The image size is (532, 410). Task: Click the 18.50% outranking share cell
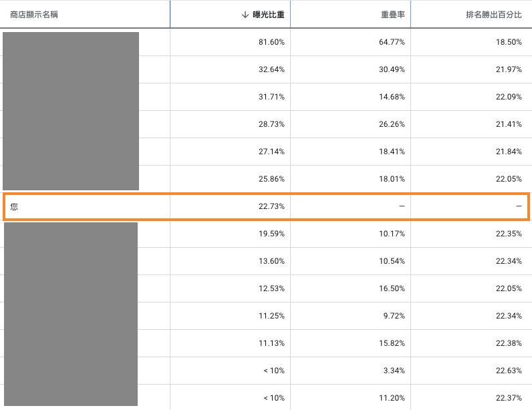[471, 42]
